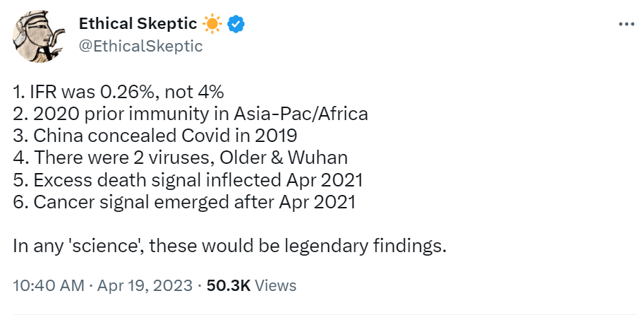Click the cancer signal line
This screenshot has height=315, width=644.
point(184,201)
